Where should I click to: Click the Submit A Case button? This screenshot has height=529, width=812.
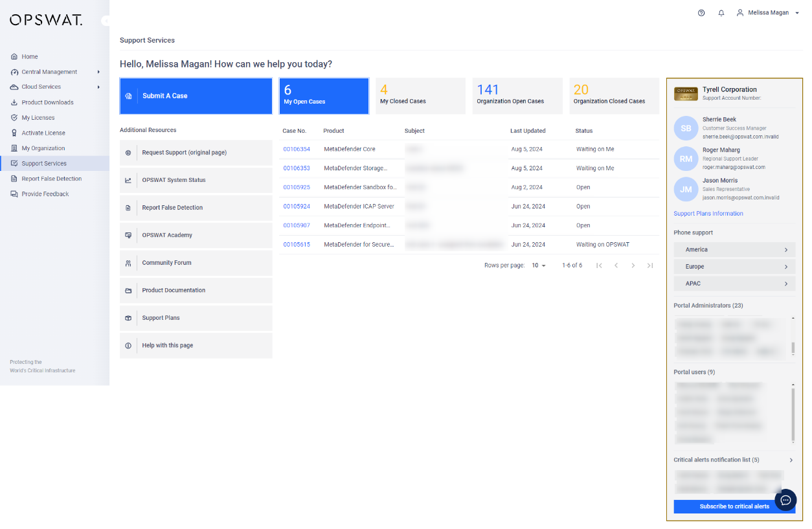(196, 96)
